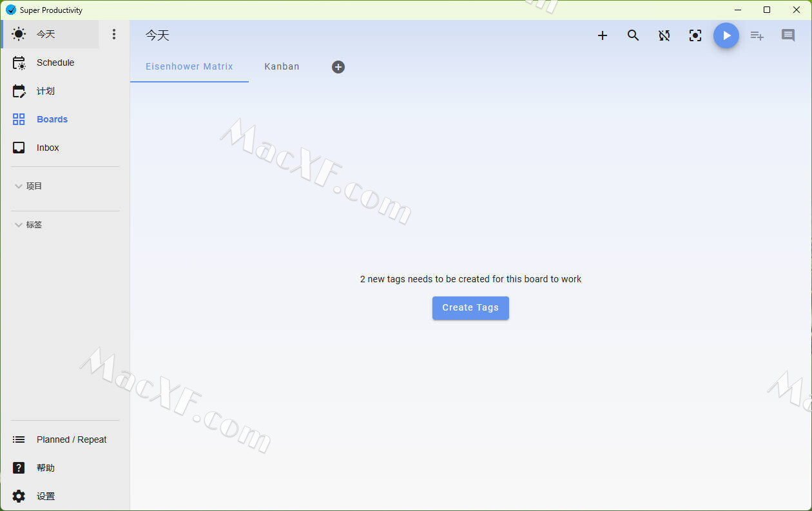Image resolution: width=812 pixels, height=511 pixels.
Task: Open the 帮助 help menu
Action: click(65, 468)
